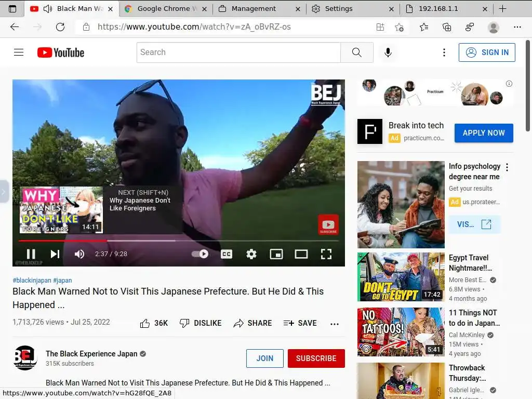Pause the video playback

[x=31, y=254]
